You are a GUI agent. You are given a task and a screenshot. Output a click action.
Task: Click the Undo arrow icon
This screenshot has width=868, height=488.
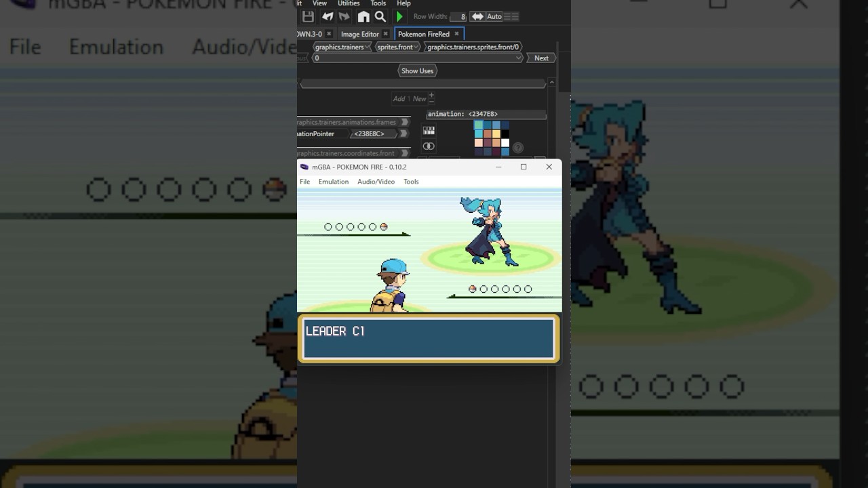pos(328,16)
